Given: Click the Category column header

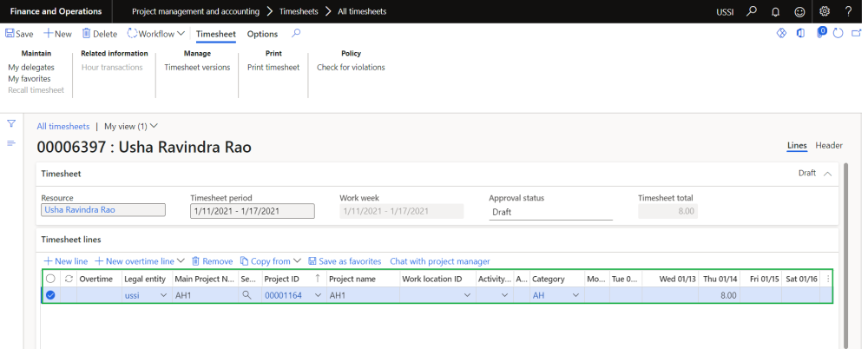Looking at the screenshot, I should (x=557, y=280).
